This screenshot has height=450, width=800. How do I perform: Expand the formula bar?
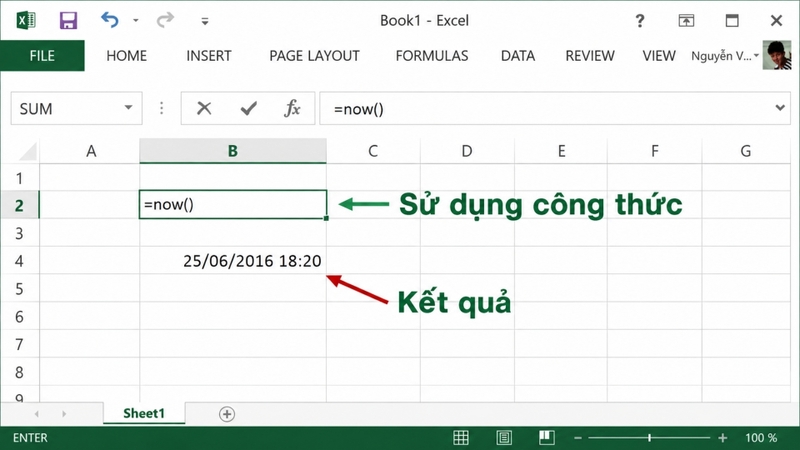(x=780, y=108)
